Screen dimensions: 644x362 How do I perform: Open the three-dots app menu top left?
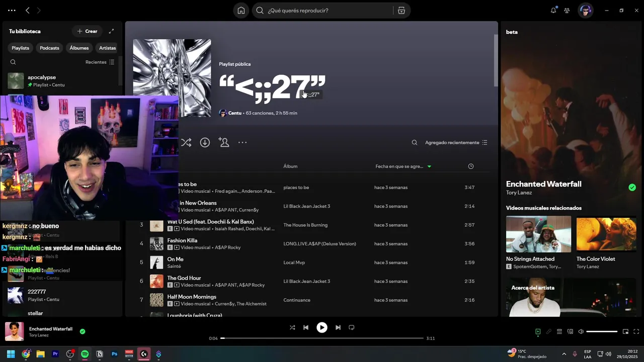pos(12,11)
